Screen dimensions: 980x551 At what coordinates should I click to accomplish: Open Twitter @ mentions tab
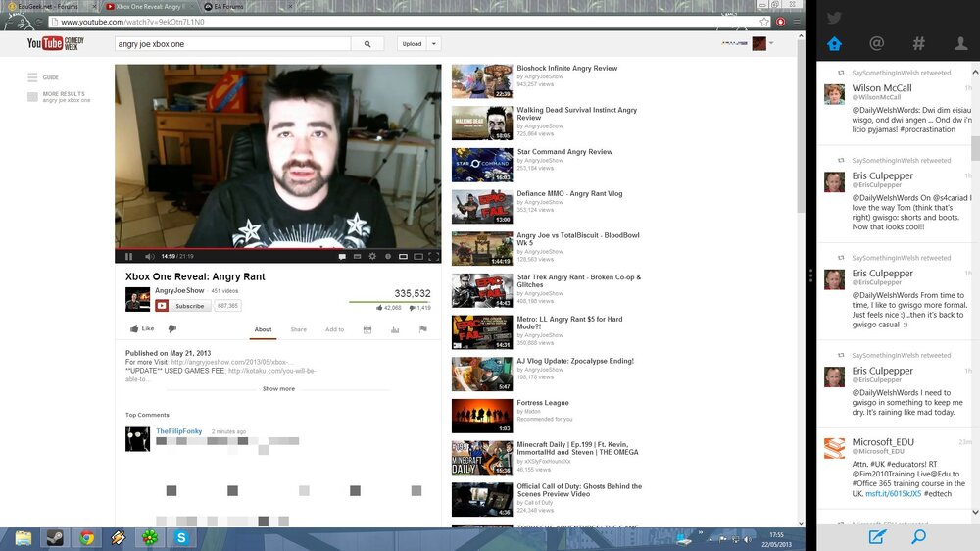(x=877, y=43)
